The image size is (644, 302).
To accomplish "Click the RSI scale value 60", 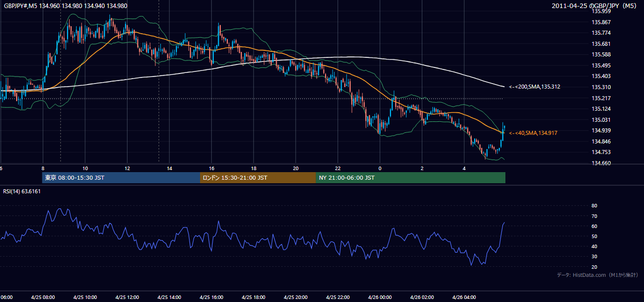I will tap(595, 226).
